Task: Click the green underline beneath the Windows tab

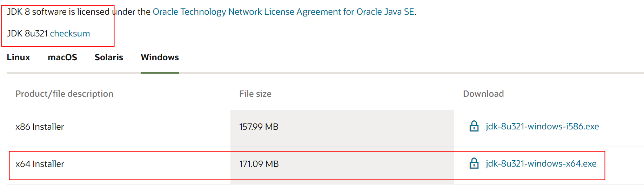Action: pyautogui.click(x=160, y=73)
